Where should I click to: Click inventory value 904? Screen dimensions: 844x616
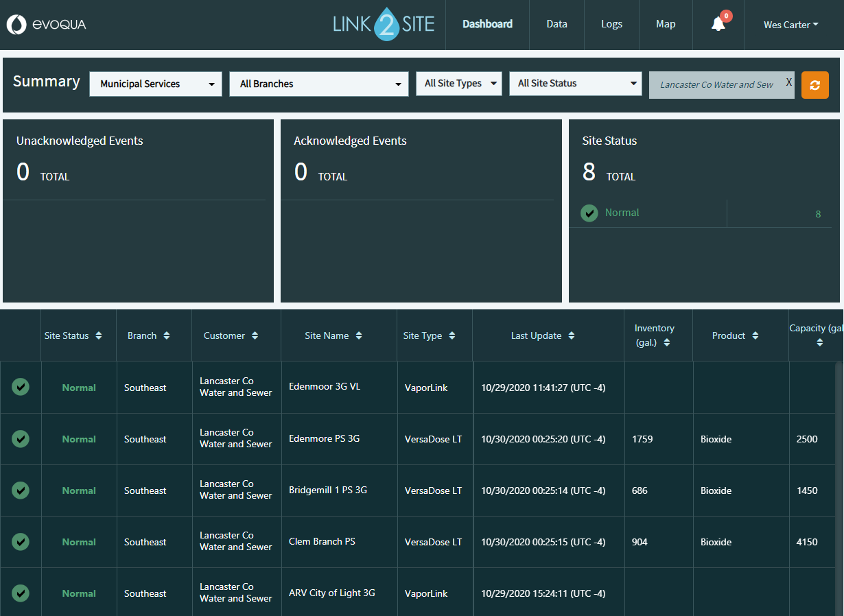640,542
